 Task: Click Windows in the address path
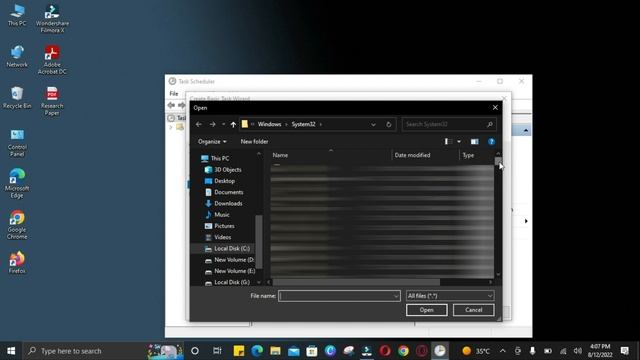[x=269, y=124]
